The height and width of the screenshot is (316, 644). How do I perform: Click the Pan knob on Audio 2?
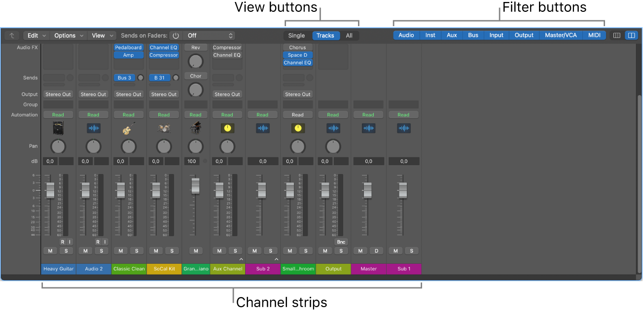(93, 146)
